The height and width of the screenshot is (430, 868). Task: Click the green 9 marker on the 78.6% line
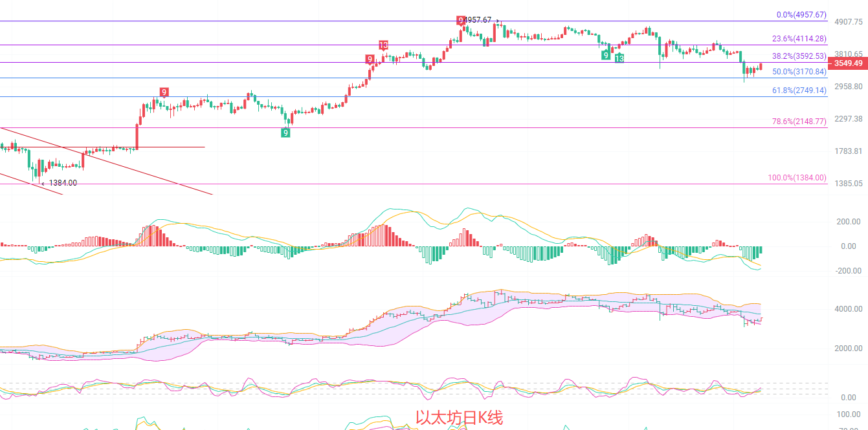click(285, 133)
